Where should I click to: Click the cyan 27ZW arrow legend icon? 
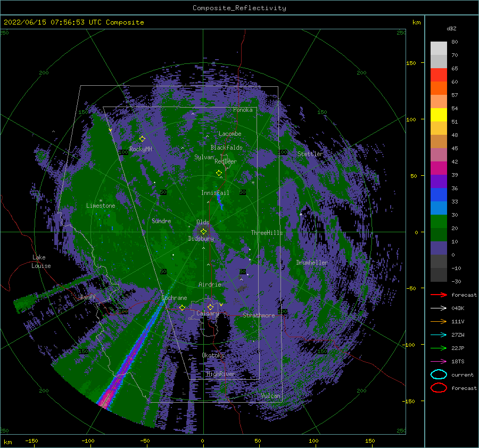439,335
